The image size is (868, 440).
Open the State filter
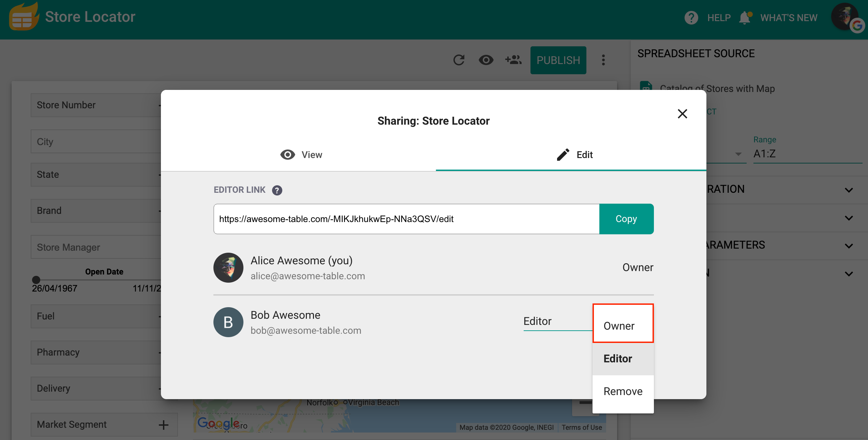pyautogui.click(x=96, y=175)
